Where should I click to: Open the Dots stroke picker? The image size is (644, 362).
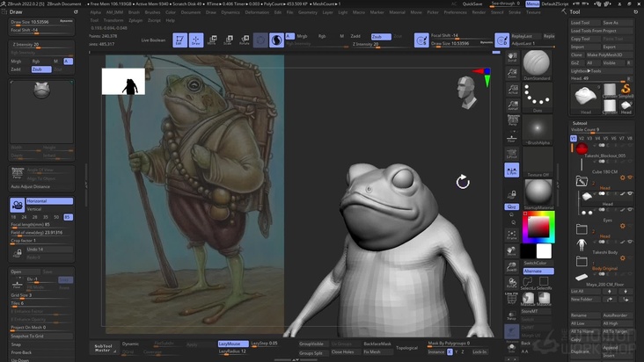pos(538,98)
